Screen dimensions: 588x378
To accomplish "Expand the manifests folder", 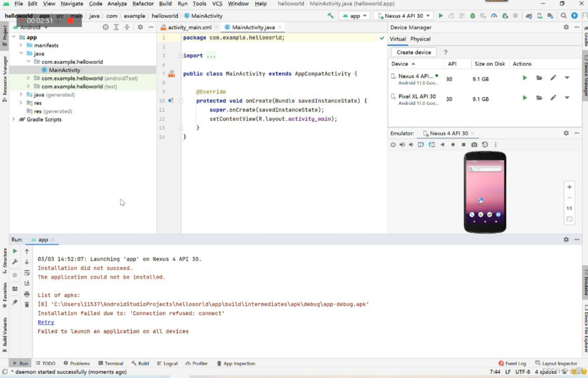I will click(21, 45).
